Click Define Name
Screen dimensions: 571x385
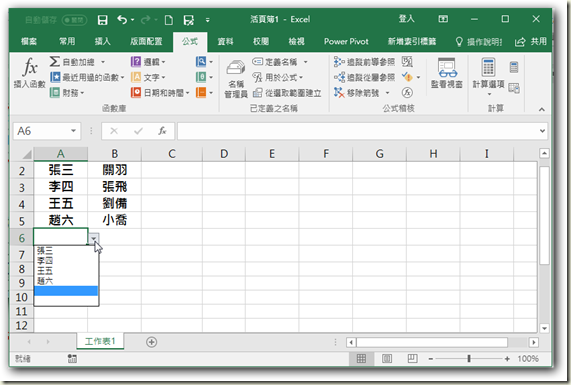click(275, 62)
